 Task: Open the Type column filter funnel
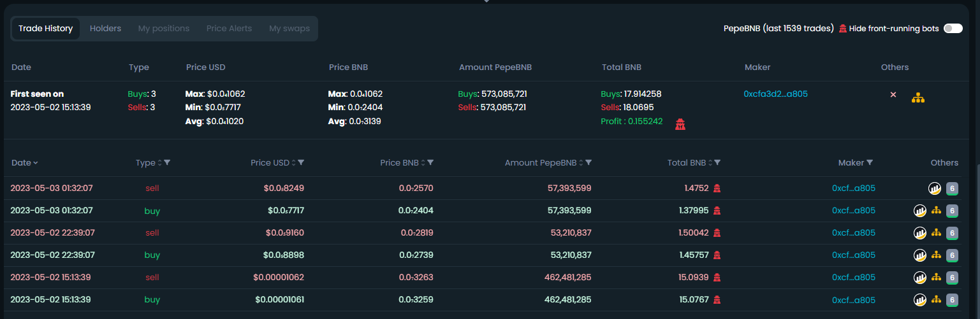[167, 162]
